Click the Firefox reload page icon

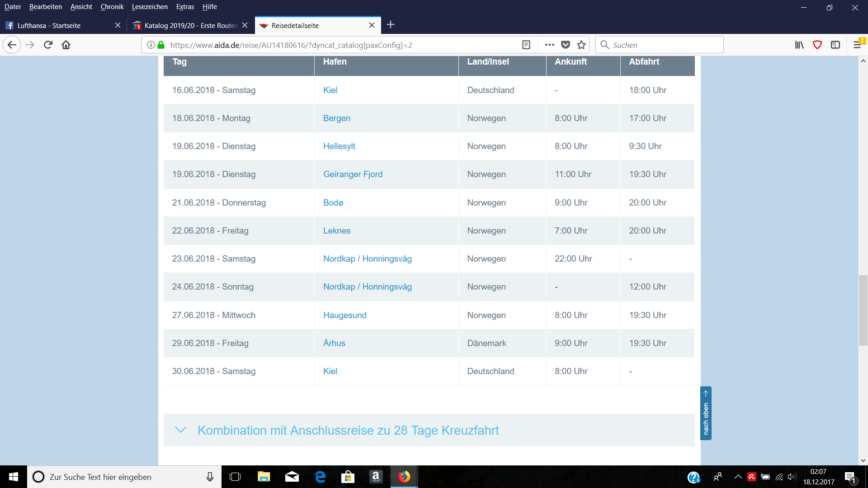[48, 45]
